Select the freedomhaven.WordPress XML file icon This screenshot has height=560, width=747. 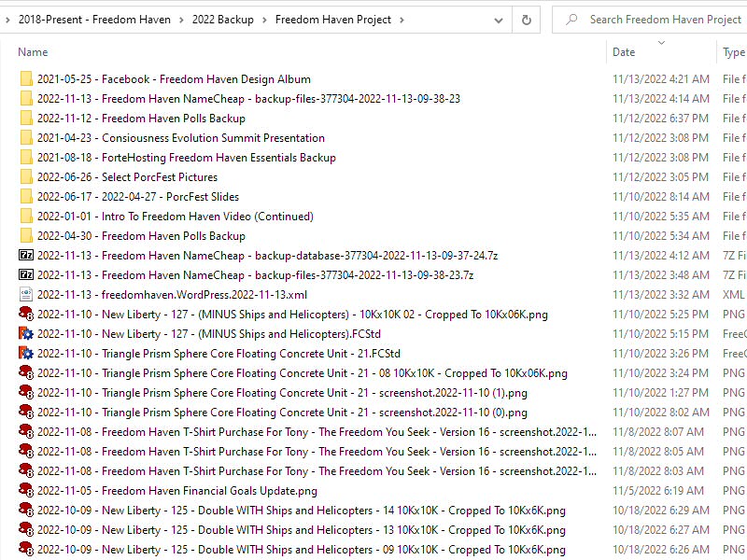26,294
